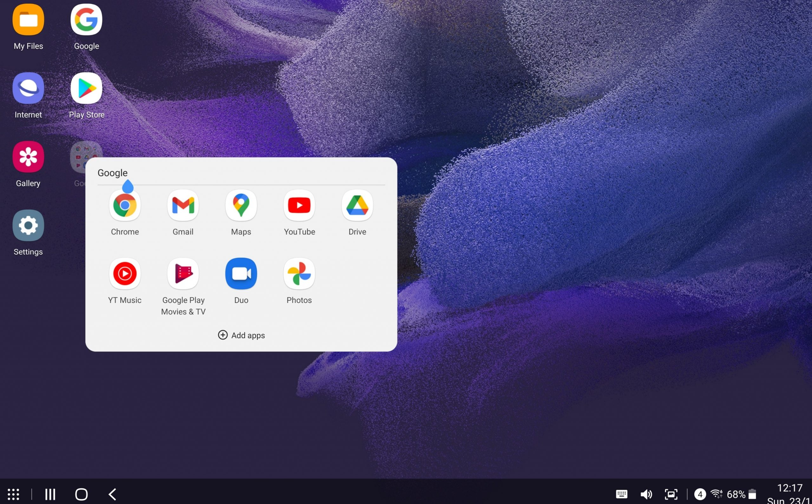The height and width of the screenshot is (504, 812).
Task: Open the Settings app
Action: point(28,225)
